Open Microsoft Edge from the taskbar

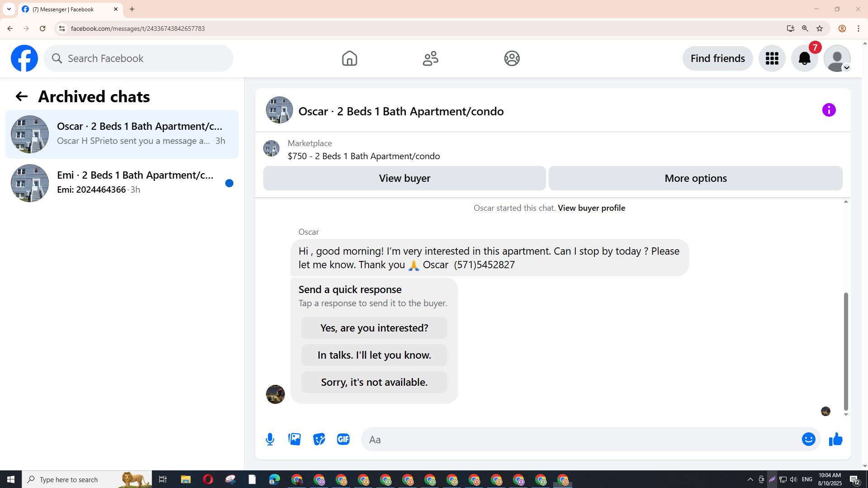click(274, 479)
